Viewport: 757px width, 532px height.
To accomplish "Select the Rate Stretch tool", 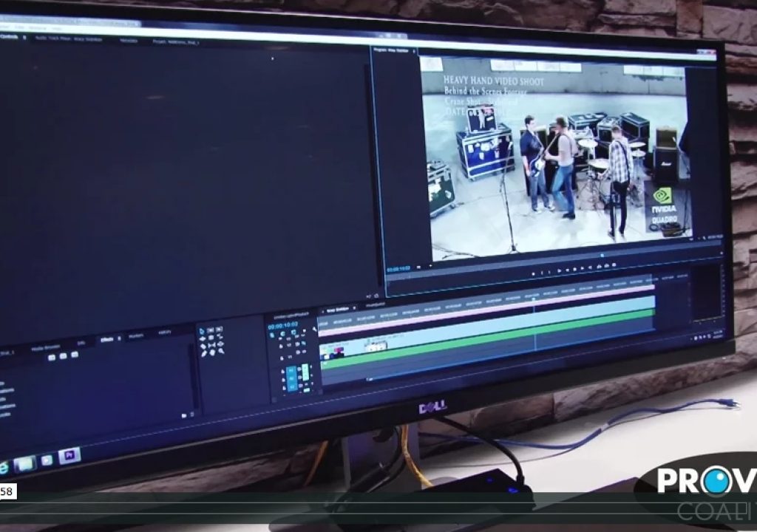I will (220, 336).
